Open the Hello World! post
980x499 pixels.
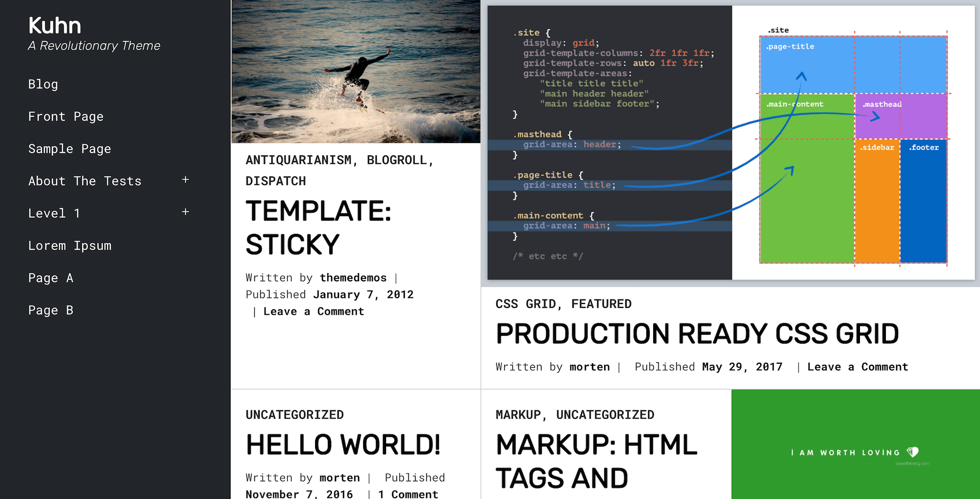pos(343,444)
